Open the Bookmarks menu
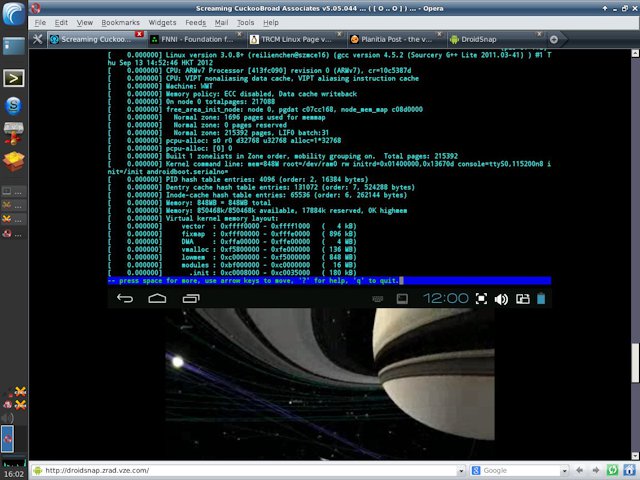 click(x=120, y=23)
